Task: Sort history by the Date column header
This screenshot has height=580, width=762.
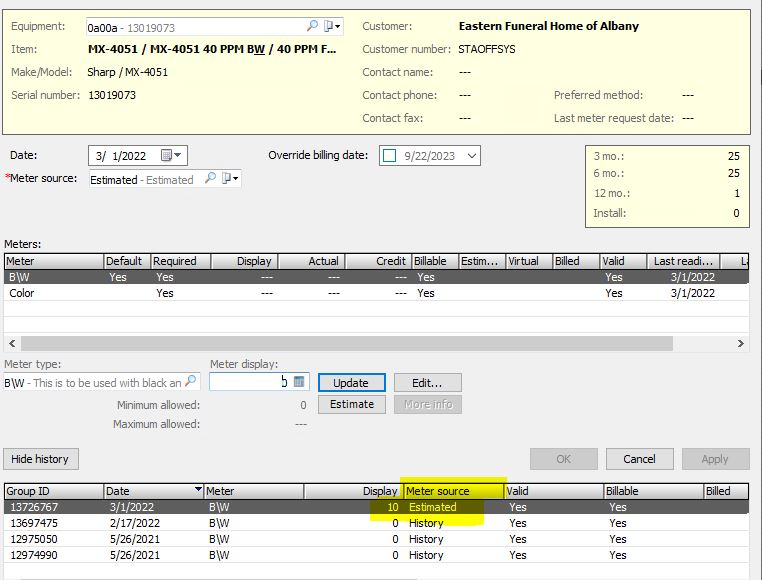Action: [x=154, y=491]
